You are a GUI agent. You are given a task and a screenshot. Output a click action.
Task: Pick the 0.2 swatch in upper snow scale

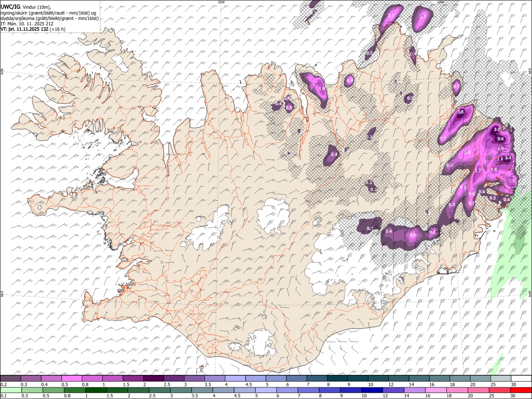click(x=10, y=379)
